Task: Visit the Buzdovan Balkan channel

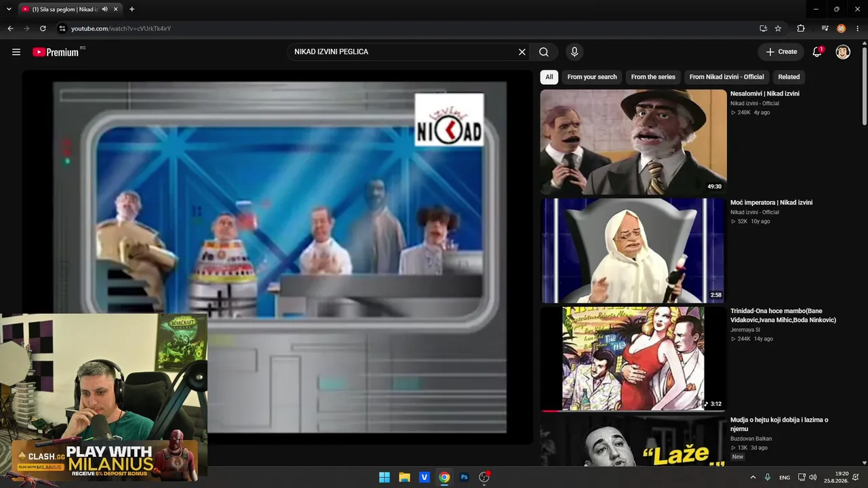Action: pos(751,439)
